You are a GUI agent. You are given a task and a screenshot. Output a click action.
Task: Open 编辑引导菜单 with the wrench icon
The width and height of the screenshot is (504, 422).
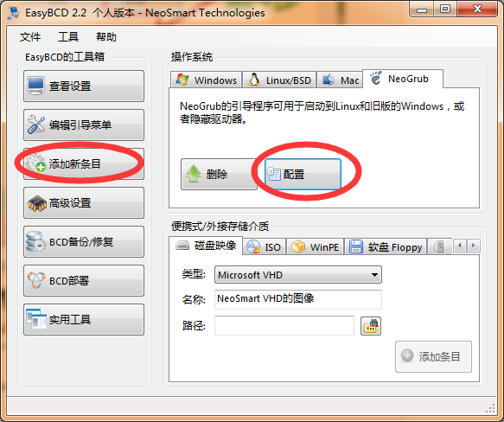click(x=84, y=125)
